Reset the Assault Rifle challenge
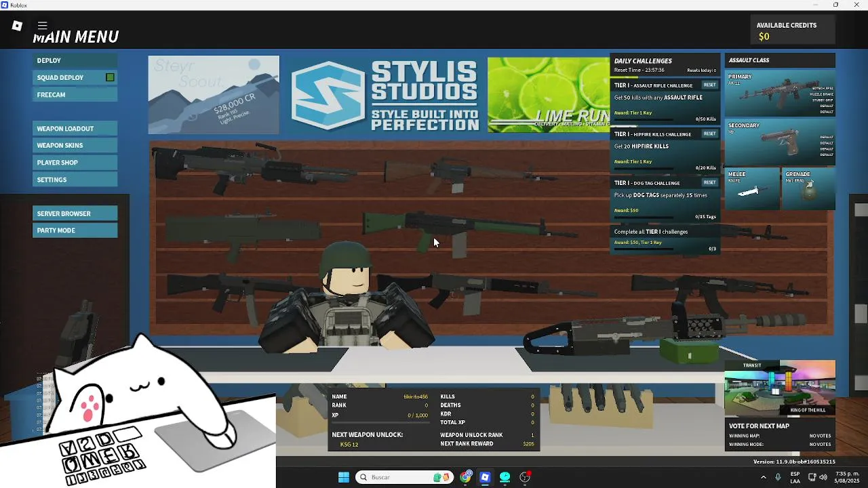The height and width of the screenshot is (488, 868). click(709, 85)
